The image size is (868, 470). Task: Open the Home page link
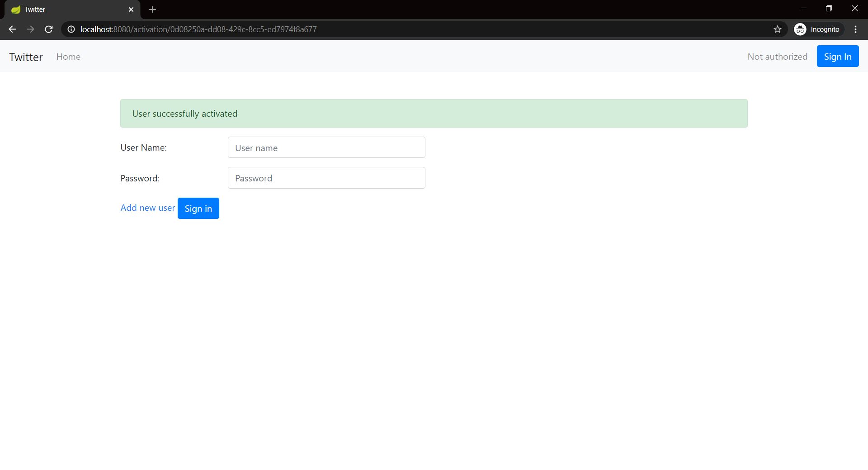click(x=68, y=56)
